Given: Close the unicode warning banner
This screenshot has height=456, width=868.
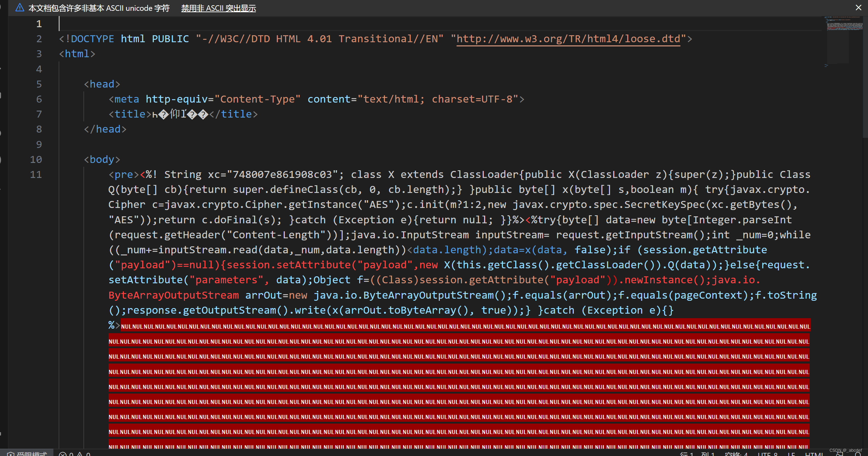Looking at the screenshot, I should coord(859,8).
